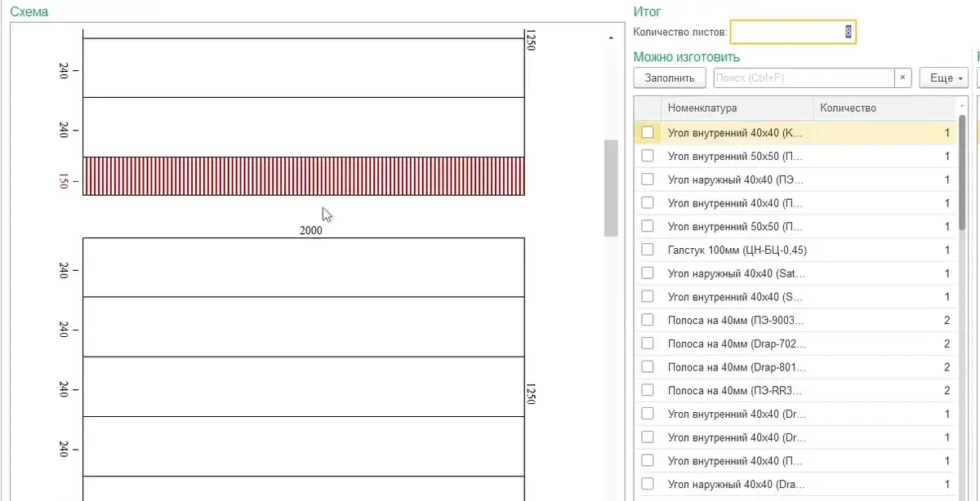The height and width of the screenshot is (501, 980).
Task: Toggle checkbox for Полоса на 40мм (Drap-702...
Action: point(648,344)
